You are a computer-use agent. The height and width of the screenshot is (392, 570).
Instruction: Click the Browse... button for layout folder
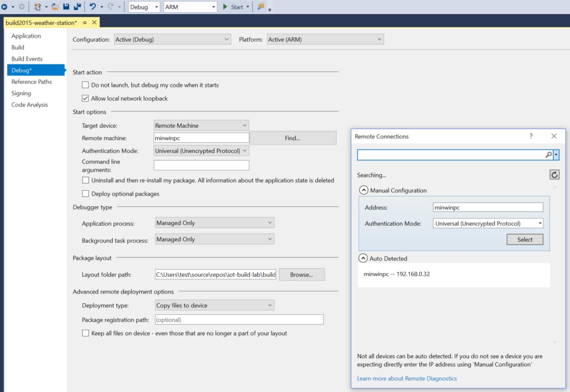302,275
